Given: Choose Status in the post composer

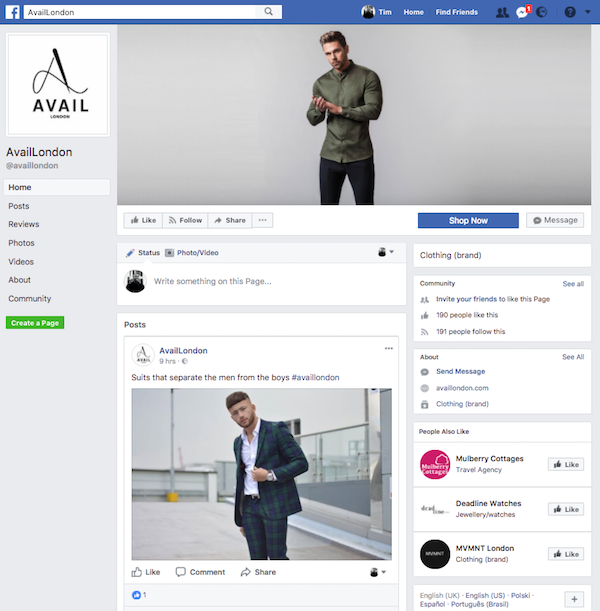Looking at the screenshot, I should (143, 253).
